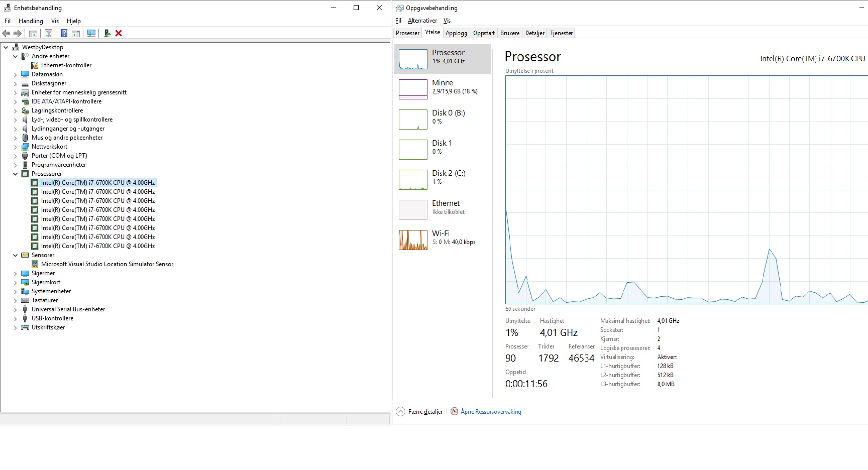Select the Disk 0 (B:) performance item
Image resolution: width=868 pixels, height=470 pixels.
coord(443,120)
